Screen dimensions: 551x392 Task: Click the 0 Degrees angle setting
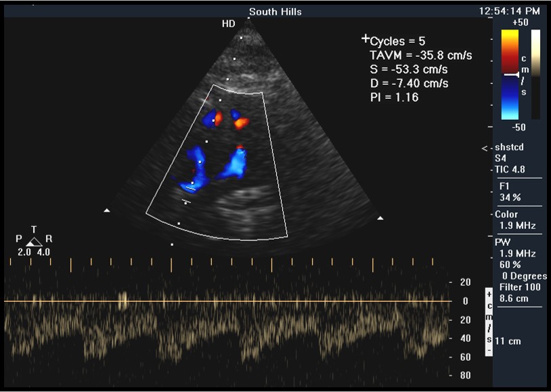click(518, 276)
